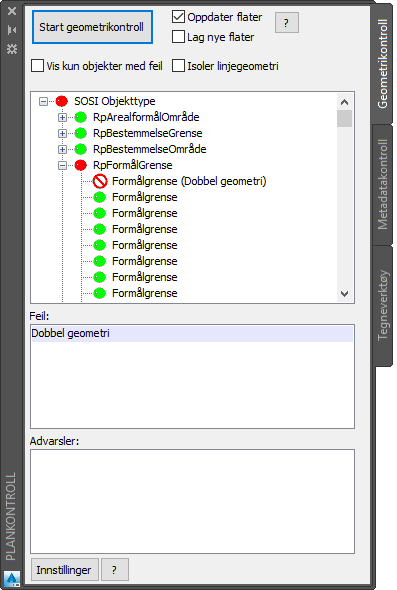Click green status dot beside RpBestemmelseOmråde
The height and width of the screenshot is (590, 397).
point(81,149)
